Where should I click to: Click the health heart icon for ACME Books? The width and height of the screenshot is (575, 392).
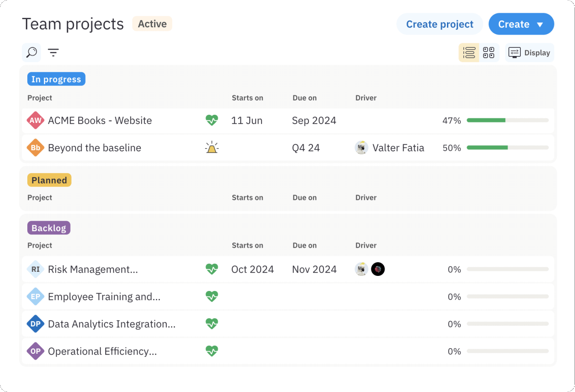[x=212, y=120]
